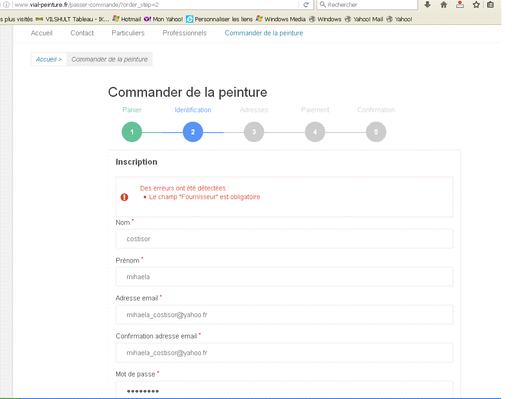Click the site info icon beside URL
Viewport: 532px width, 399px height.
click(x=6, y=5)
